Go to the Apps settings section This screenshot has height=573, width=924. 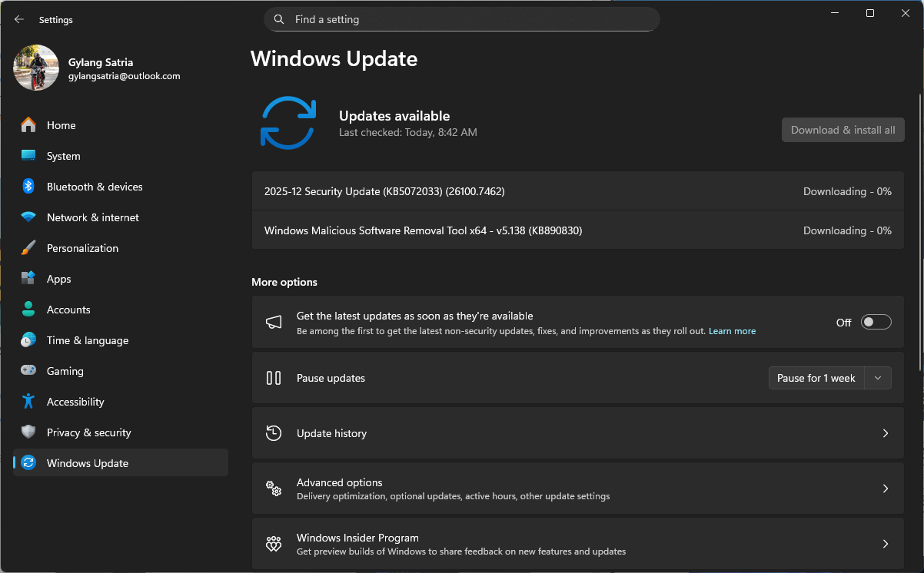click(58, 279)
